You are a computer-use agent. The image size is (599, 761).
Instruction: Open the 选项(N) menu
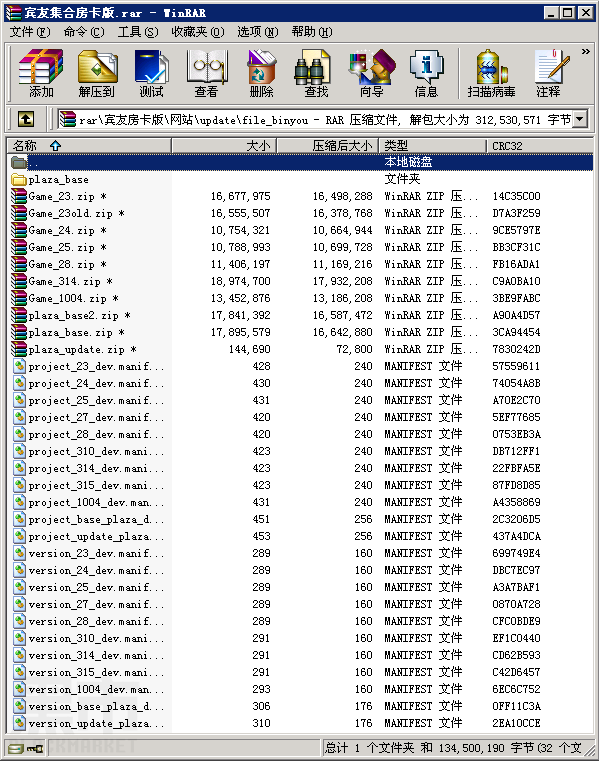258,33
